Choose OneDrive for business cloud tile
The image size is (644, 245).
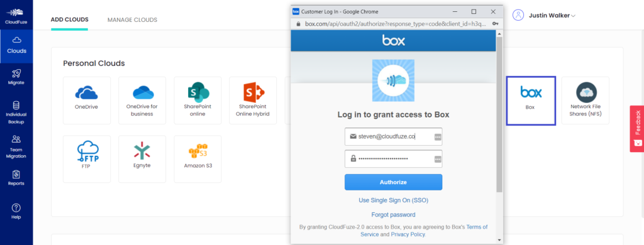point(142,101)
